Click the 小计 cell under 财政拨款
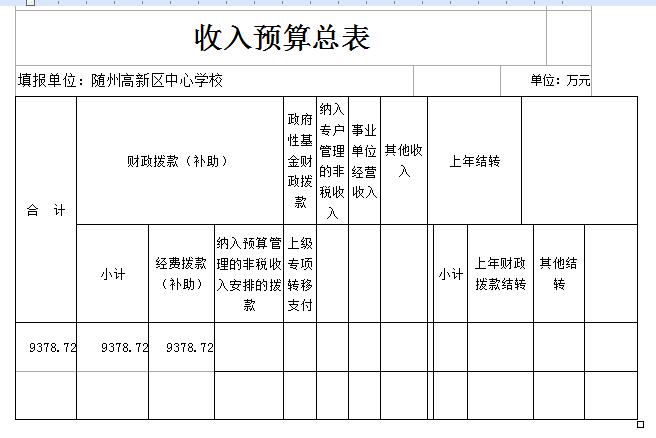656x438 pixels. 113,274
